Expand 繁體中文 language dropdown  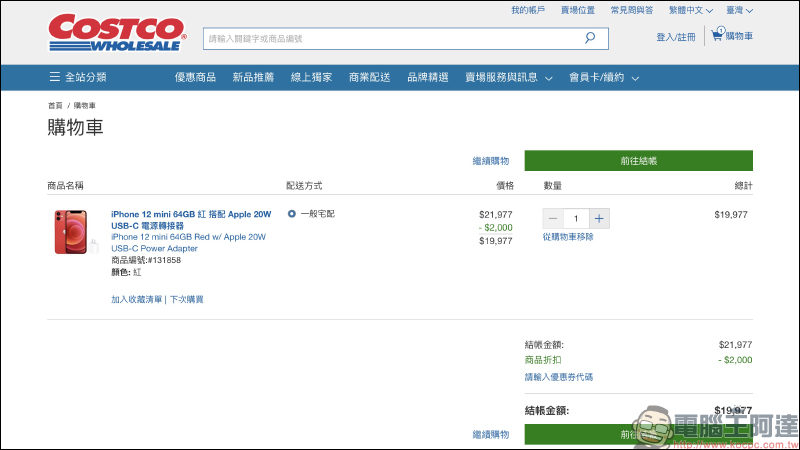(x=691, y=10)
